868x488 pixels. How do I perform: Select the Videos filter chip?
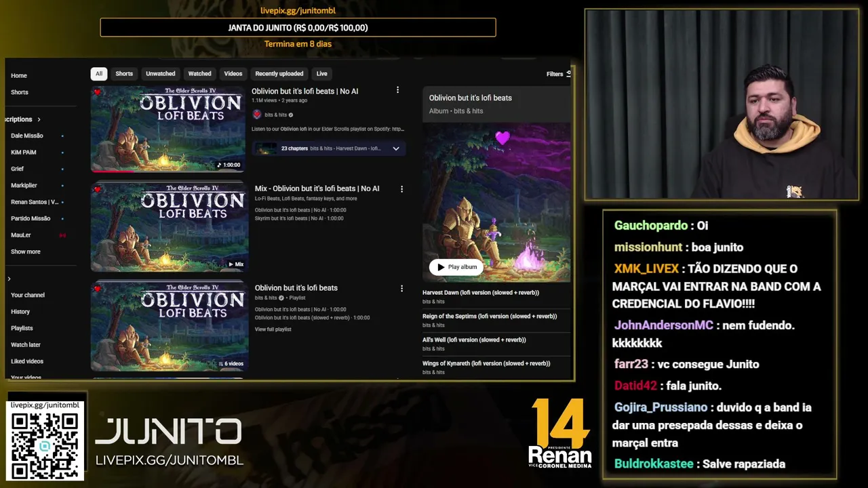(x=233, y=74)
